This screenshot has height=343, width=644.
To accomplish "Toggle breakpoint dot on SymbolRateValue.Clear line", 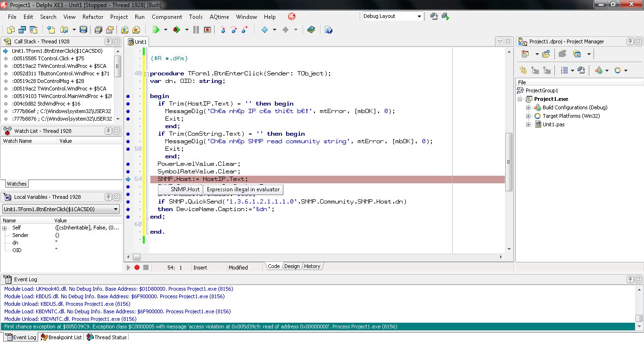I will [128, 171].
